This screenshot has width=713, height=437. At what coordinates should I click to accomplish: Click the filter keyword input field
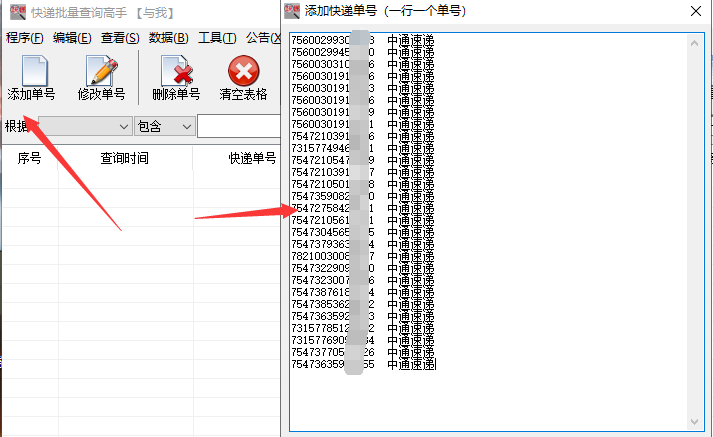[x=239, y=126]
